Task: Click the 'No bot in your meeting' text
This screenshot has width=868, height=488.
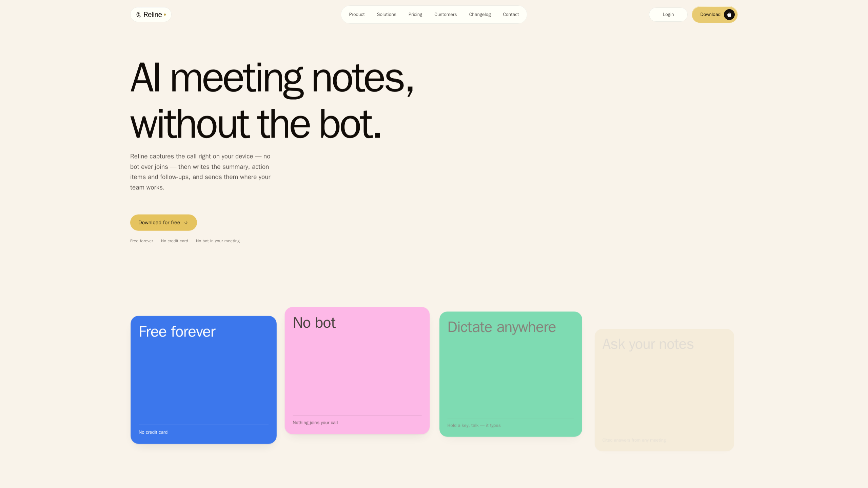Action: tap(218, 241)
